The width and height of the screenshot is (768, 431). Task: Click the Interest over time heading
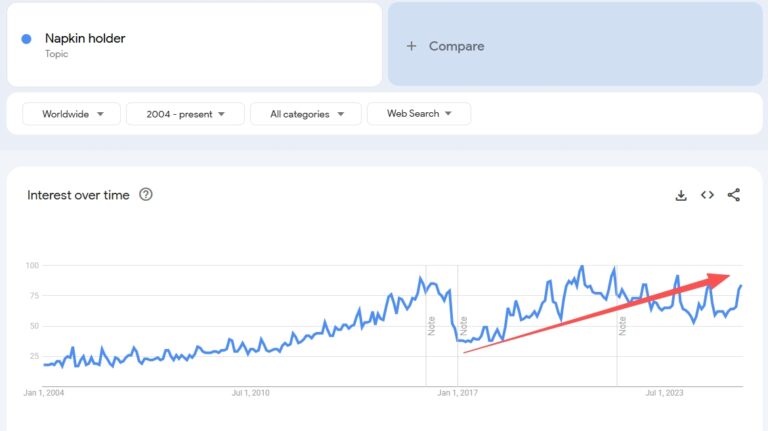[x=78, y=195]
